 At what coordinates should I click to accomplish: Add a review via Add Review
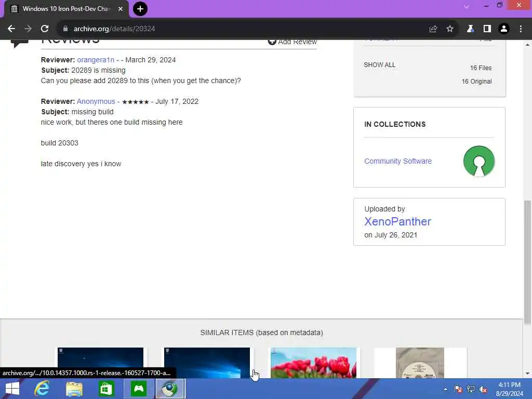[x=292, y=42]
